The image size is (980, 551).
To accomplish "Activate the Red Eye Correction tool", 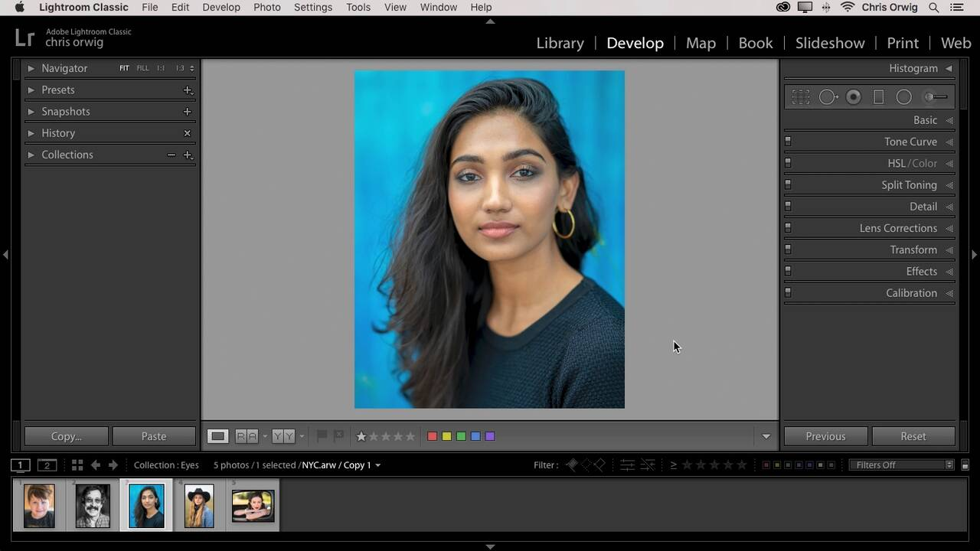I will 854,97.
